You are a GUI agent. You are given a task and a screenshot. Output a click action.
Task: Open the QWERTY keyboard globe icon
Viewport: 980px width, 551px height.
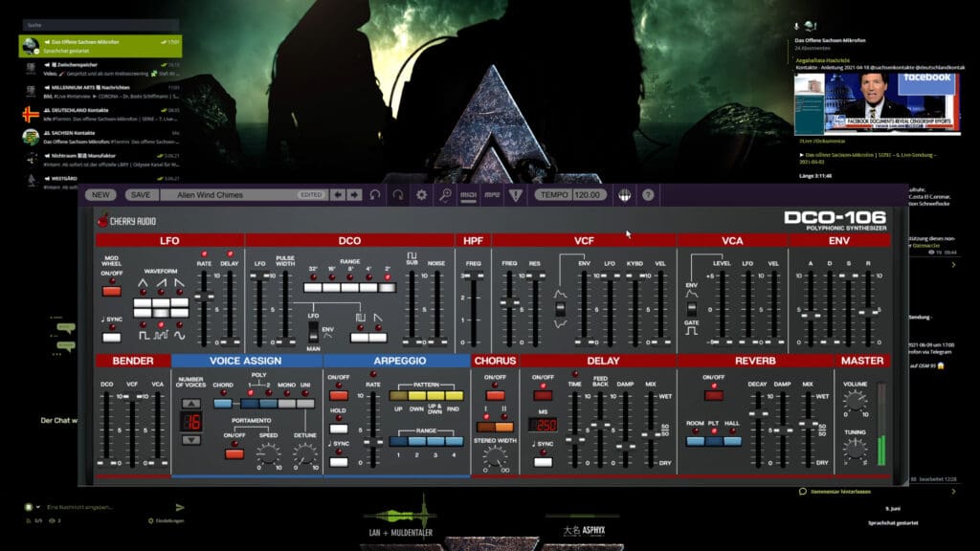[624, 195]
